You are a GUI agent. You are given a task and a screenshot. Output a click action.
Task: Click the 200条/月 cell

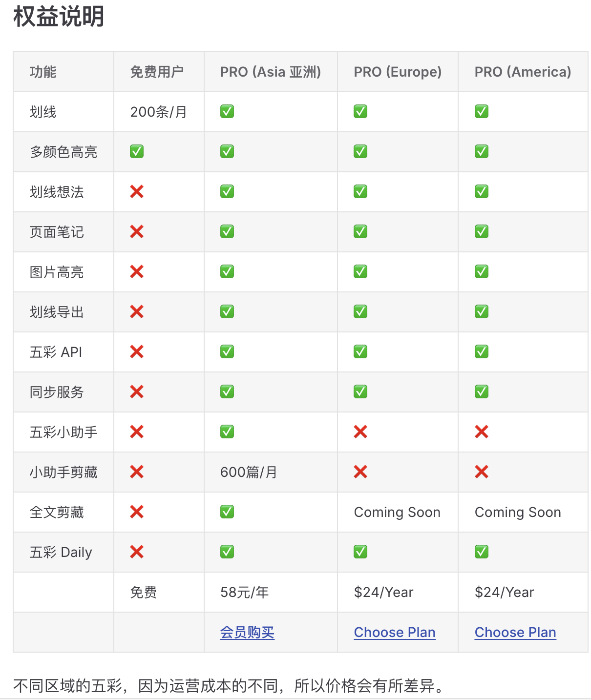click(159, 112)
